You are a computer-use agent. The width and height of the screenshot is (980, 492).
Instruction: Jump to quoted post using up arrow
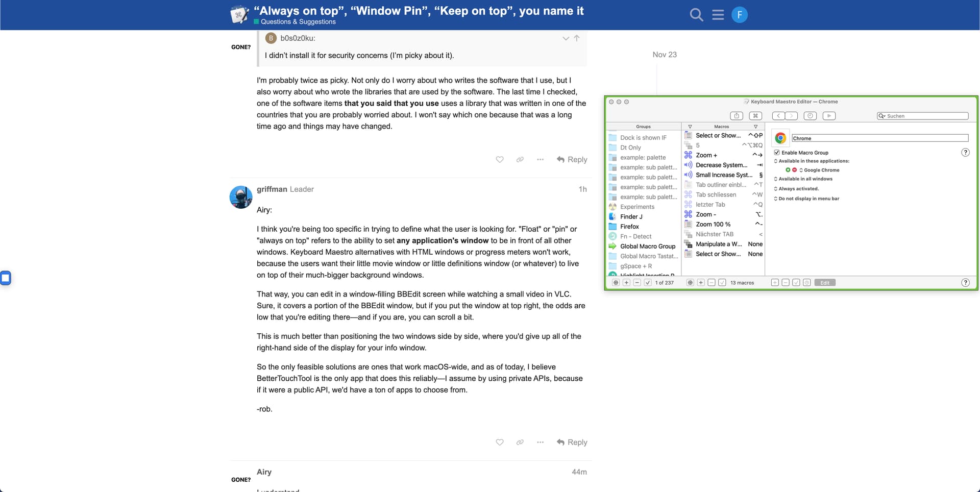click(577, 38)
